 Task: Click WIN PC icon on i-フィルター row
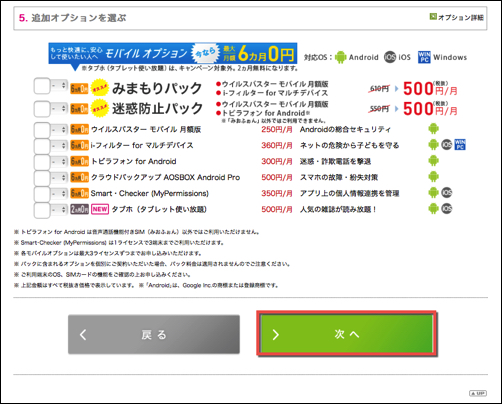tap(460, 145)
